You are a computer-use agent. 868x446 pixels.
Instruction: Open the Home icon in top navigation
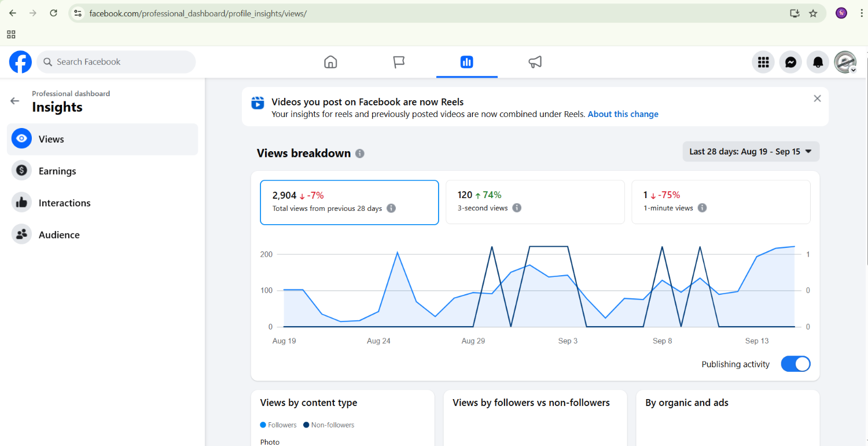pos(330,62)
